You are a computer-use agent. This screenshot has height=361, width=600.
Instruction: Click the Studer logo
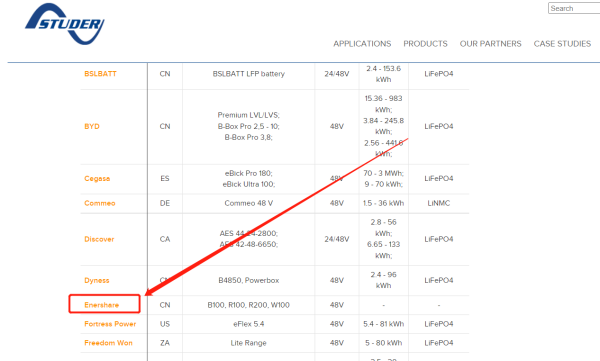pyautogui.click(x=65, y=24)
